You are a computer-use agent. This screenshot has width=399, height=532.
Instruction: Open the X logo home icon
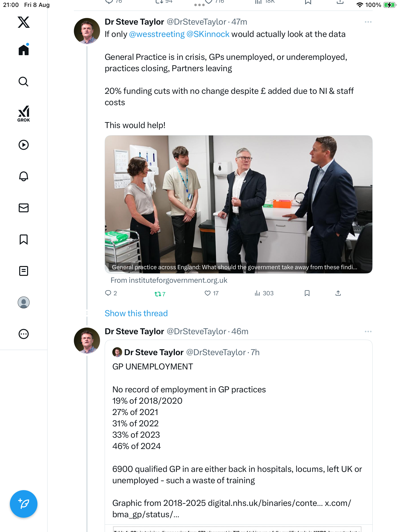24,22
